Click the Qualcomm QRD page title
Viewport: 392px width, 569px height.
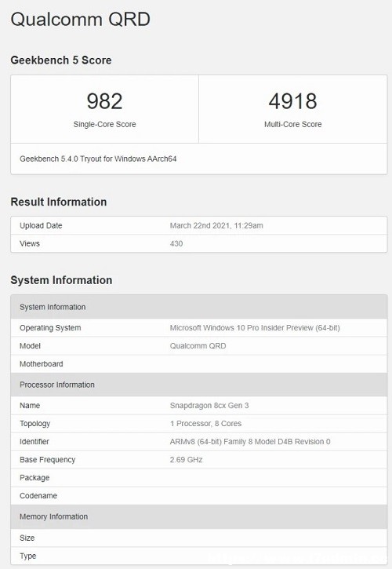coord(80,20)
